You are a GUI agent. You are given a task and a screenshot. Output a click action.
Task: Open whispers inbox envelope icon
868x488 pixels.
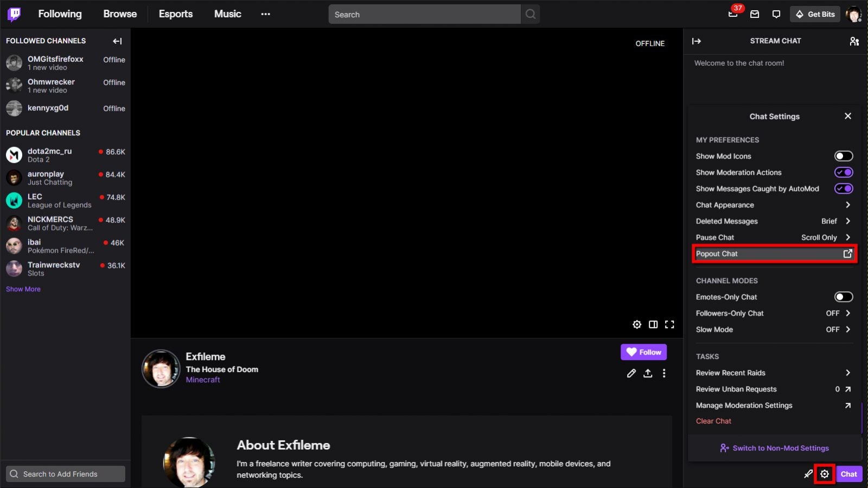755,14
